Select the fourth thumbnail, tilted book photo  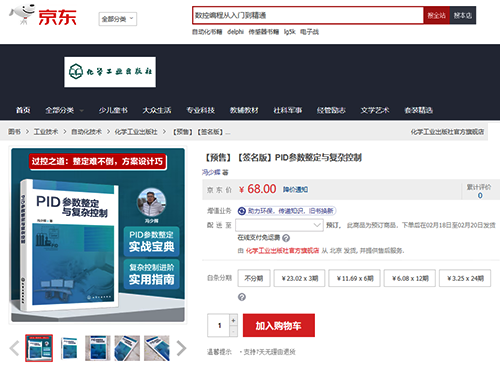click(127, 348)
